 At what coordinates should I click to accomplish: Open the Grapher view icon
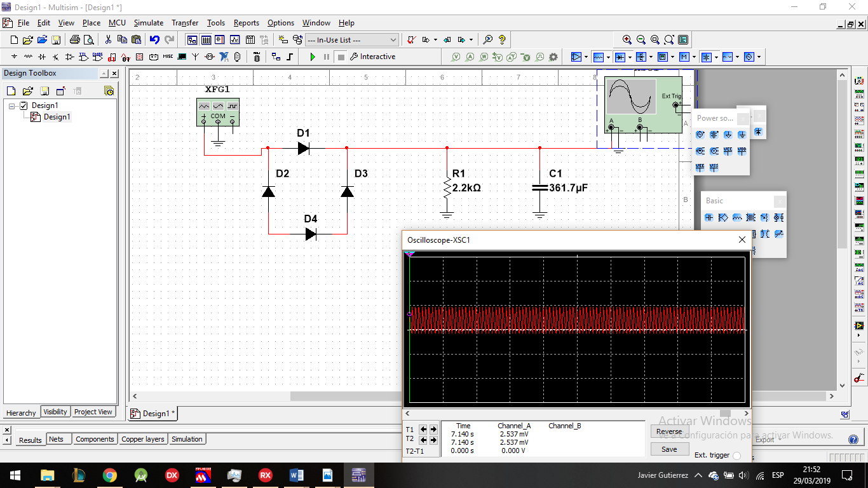coord(234,39)
